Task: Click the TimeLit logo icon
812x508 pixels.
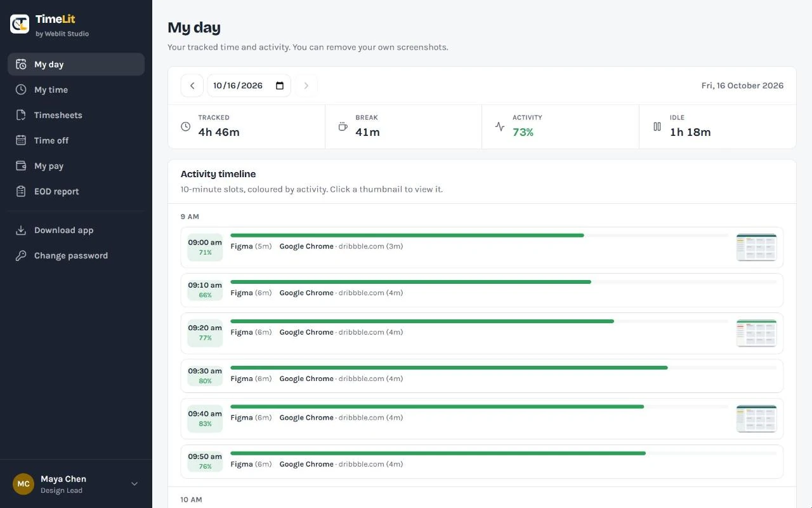Action: (x=20, y=24)
